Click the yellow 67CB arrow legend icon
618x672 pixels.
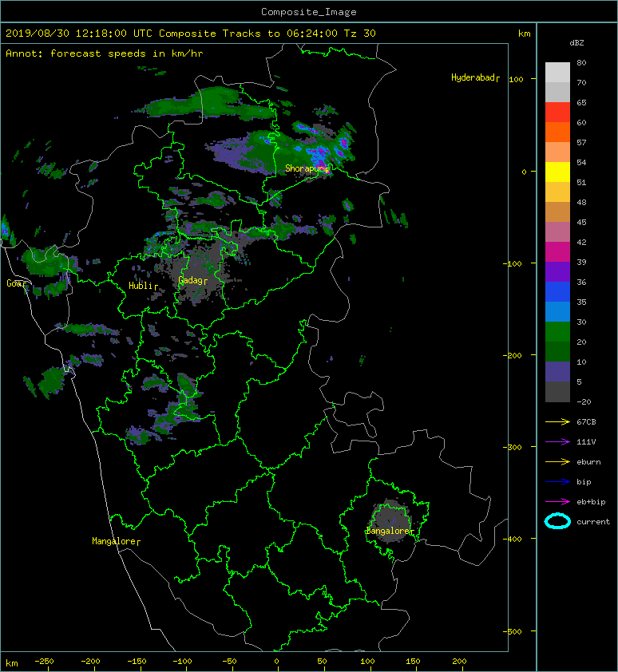pos(557,422)
